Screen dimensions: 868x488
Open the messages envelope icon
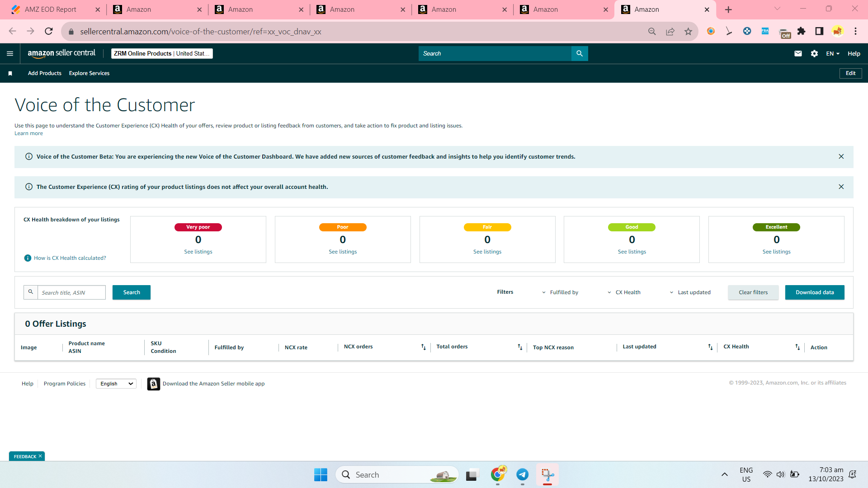pyautogui.click(x=798, y=54)
